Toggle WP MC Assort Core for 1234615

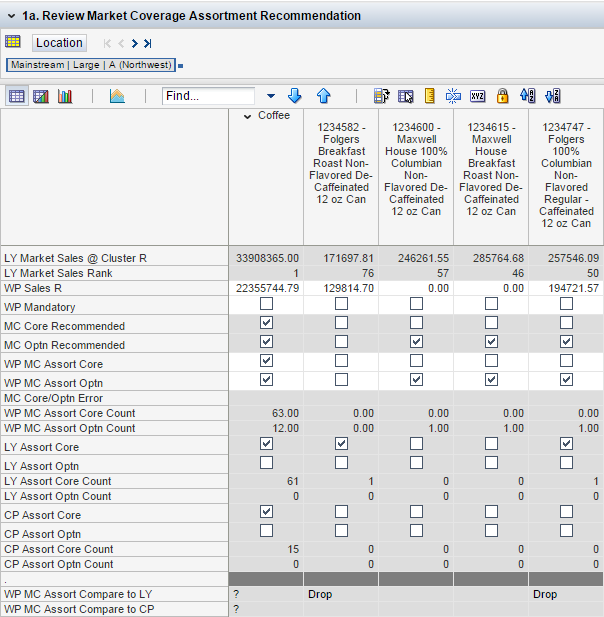491,361
